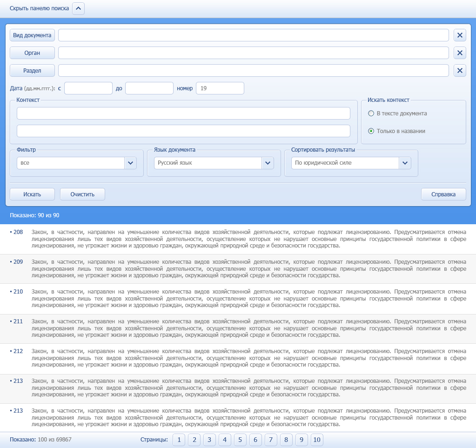
Task: Focus the first Контекст input field
Action: [x=183, y=114]
